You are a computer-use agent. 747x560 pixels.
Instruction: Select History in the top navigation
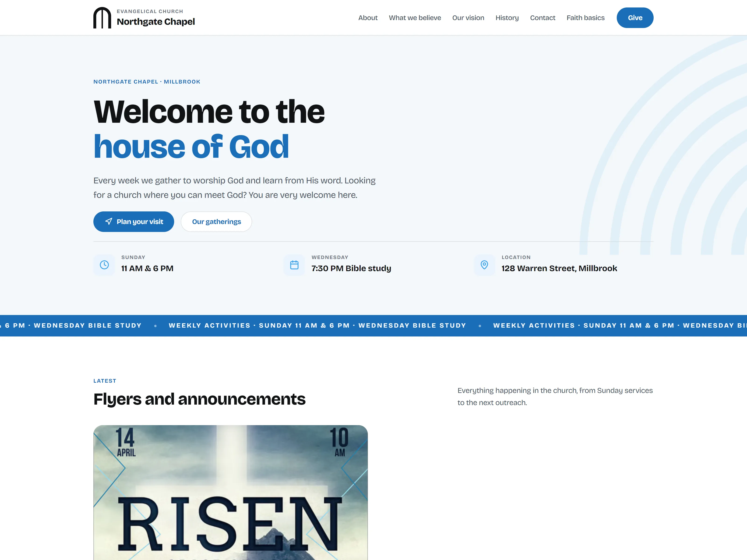(x=507, y=18)
